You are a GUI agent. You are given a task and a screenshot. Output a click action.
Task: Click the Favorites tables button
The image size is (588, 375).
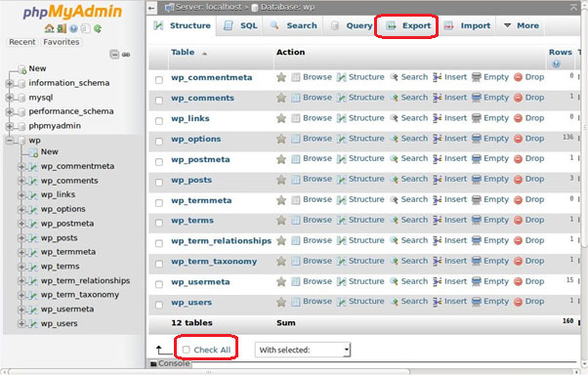point(62,42)
